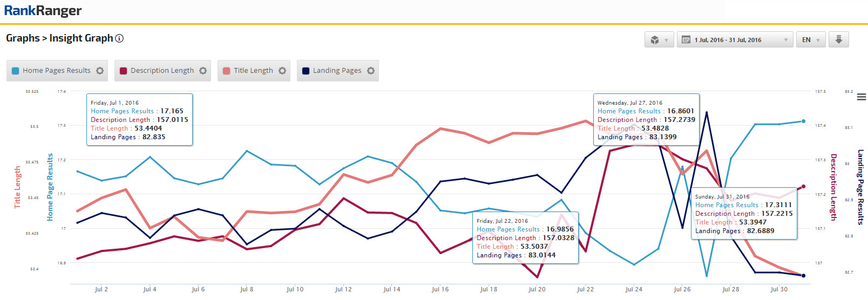Open the date range dropdown

[734, 40]
